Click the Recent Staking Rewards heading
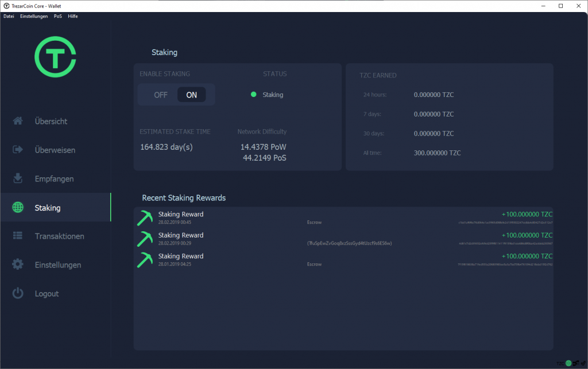This screenshot has width=588, height=369. 184,198
